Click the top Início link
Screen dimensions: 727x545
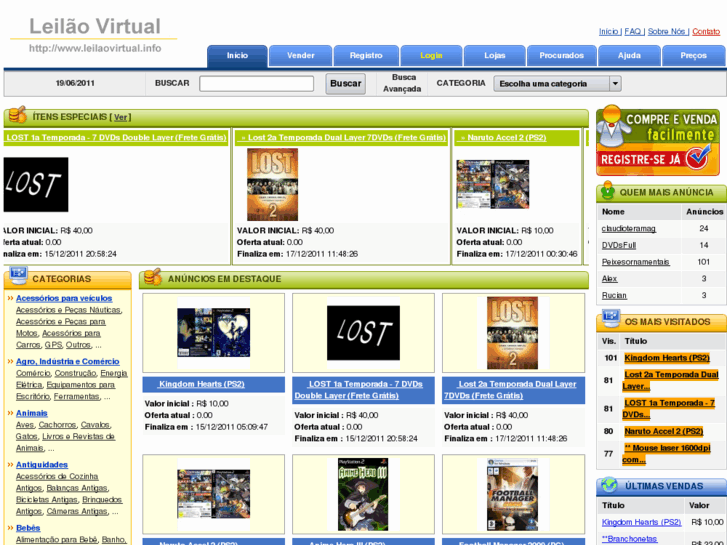(609, 32)
